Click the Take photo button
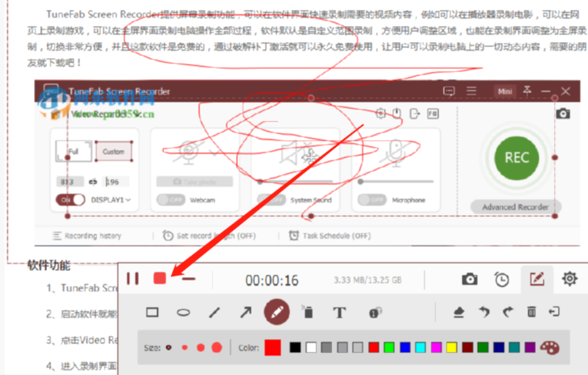The width and height of the screenshot is (588, 375). 195,182
